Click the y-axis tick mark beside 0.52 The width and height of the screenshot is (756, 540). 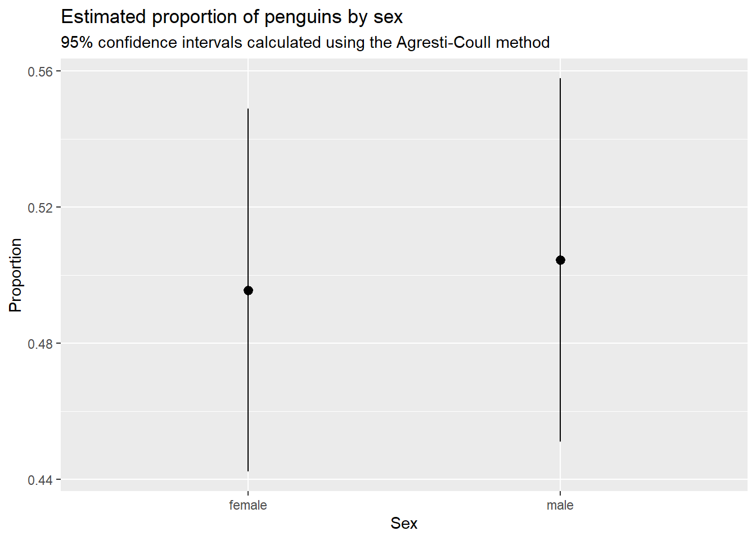(x=58, y=207)
